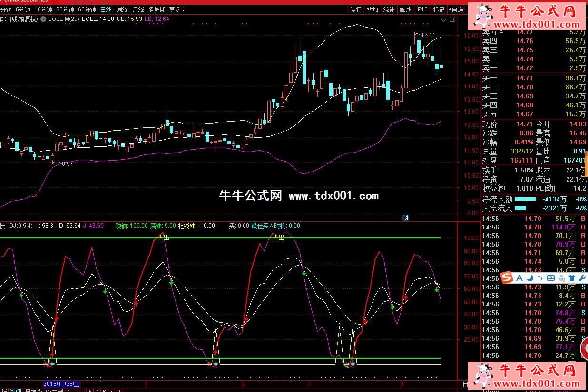Click the small window icon beside the diamond
Viewport: 588px width, 392px height.
[451, 19]
